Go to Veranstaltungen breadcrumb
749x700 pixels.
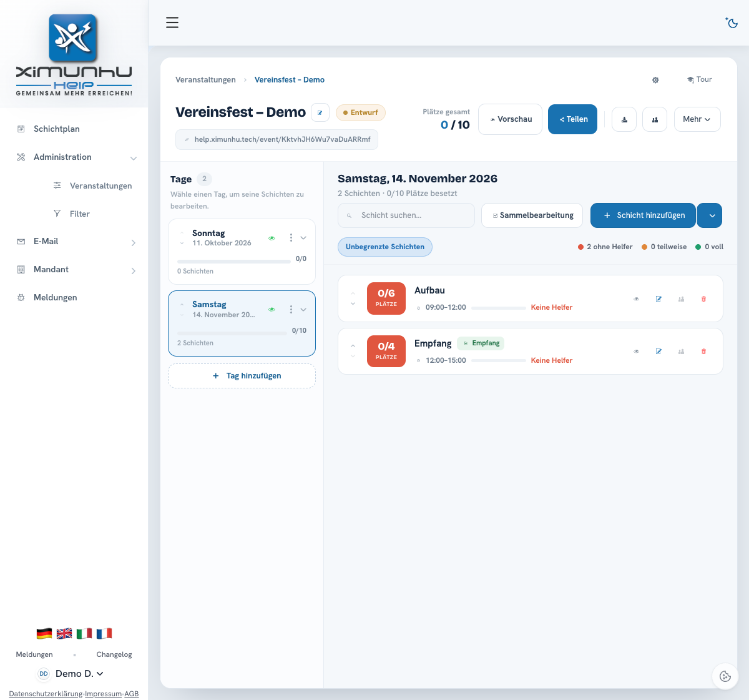point(205,80)
